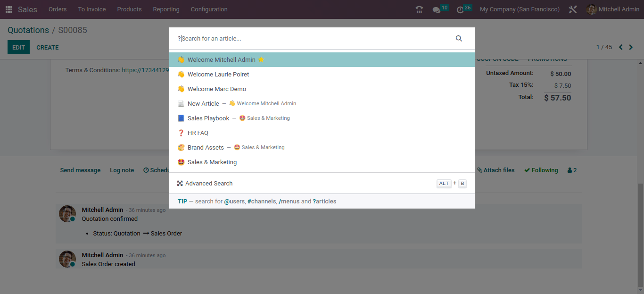Open the Orders menu
This screenshot has width=644, height=294.
point(58,9)
